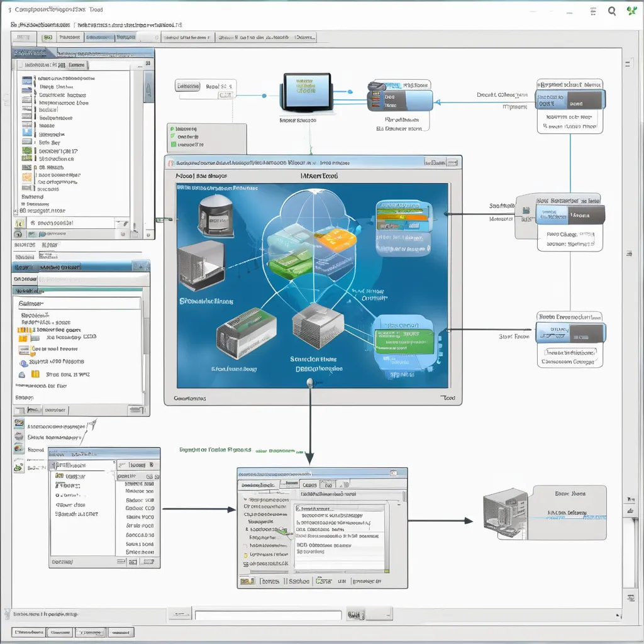This screenshot has height=644, width=644.
Task: Tick the checkbox in top-left panel header
Action: 21,65
